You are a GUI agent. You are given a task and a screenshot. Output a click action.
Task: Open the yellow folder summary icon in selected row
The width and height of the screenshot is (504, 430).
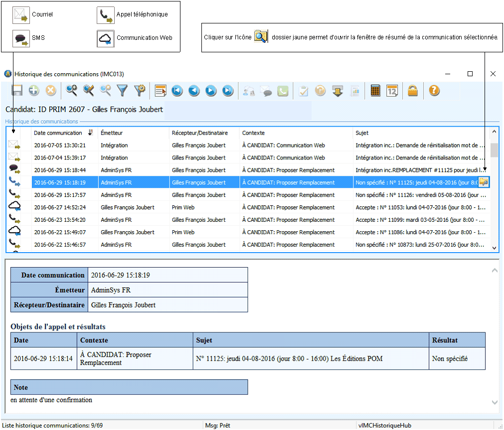[483, 182]
